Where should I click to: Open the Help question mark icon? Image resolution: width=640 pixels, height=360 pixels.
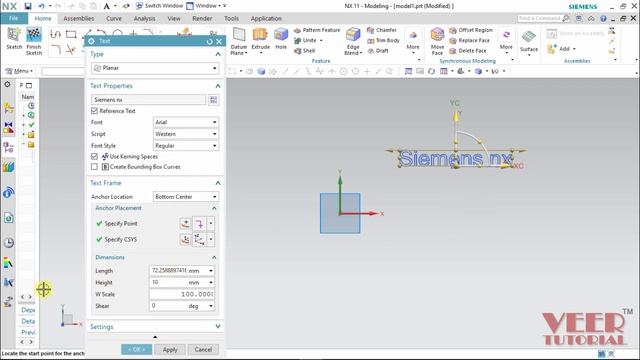[x=603, y=18]
